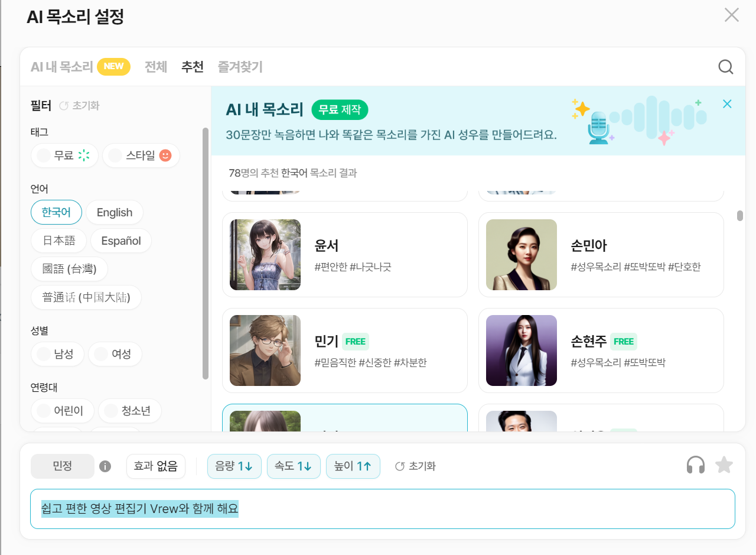The image size is (756, 555).
Task: Dismiss the AI 내 목소리 banner
Action: click(726, 103)
